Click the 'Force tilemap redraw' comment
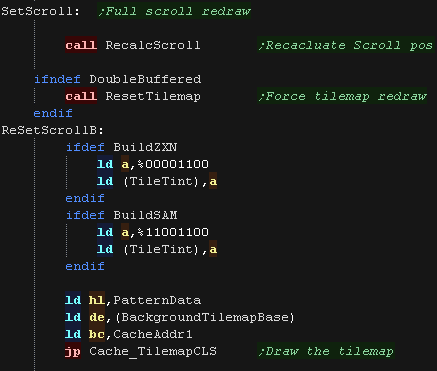 click(342, 96)
